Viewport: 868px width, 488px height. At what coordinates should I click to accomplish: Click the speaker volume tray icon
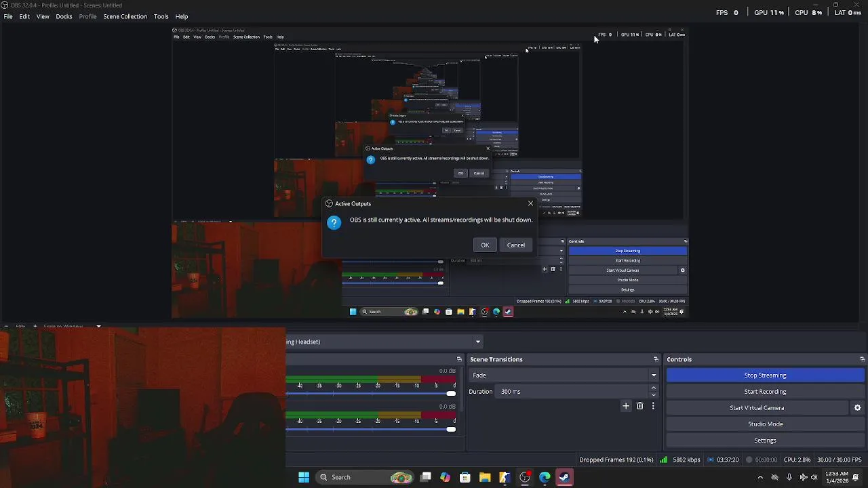[814, 477]
